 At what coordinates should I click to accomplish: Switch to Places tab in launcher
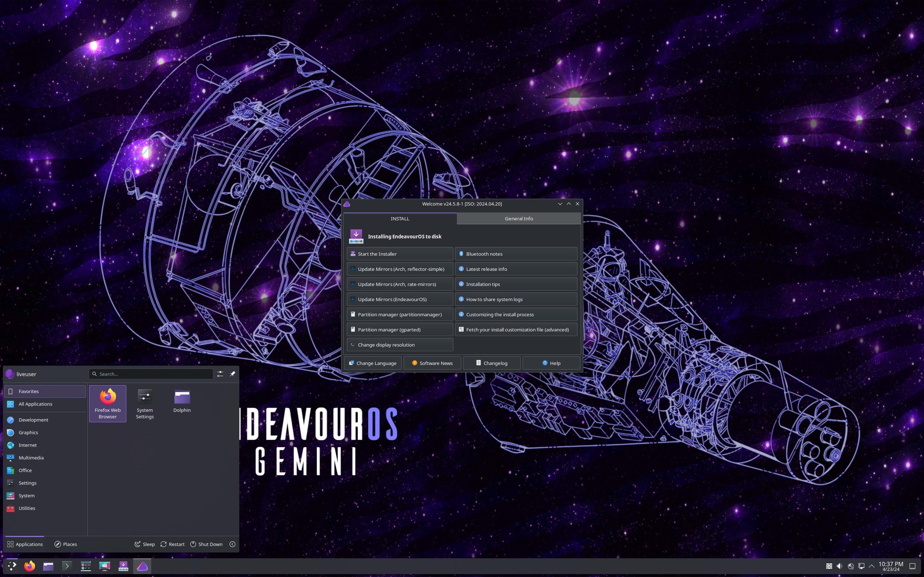[x=66, y=544]
